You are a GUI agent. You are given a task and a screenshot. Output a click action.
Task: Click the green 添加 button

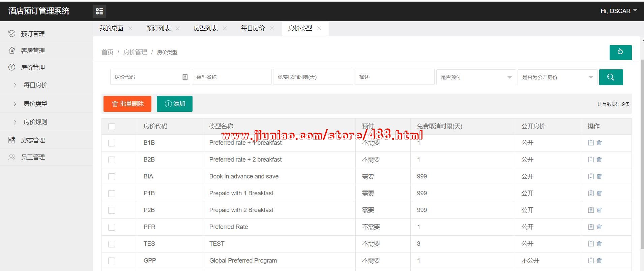174,104
